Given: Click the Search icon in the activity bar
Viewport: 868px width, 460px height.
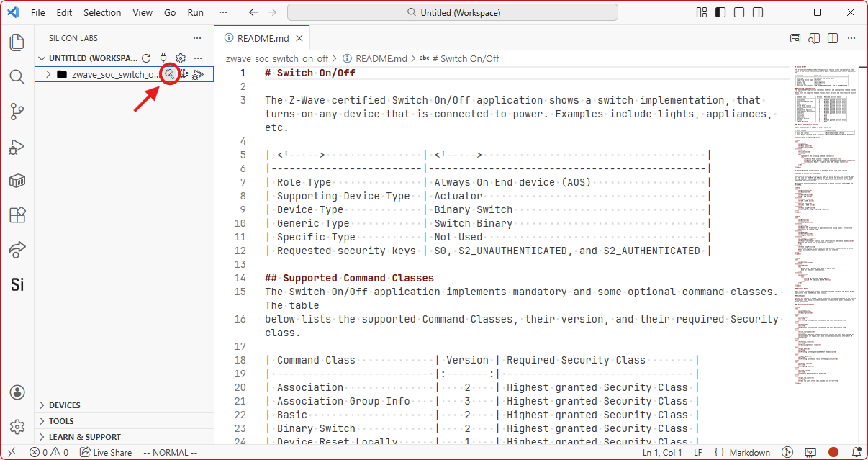Looking at the screenshot, I should [x=17, y=77].
